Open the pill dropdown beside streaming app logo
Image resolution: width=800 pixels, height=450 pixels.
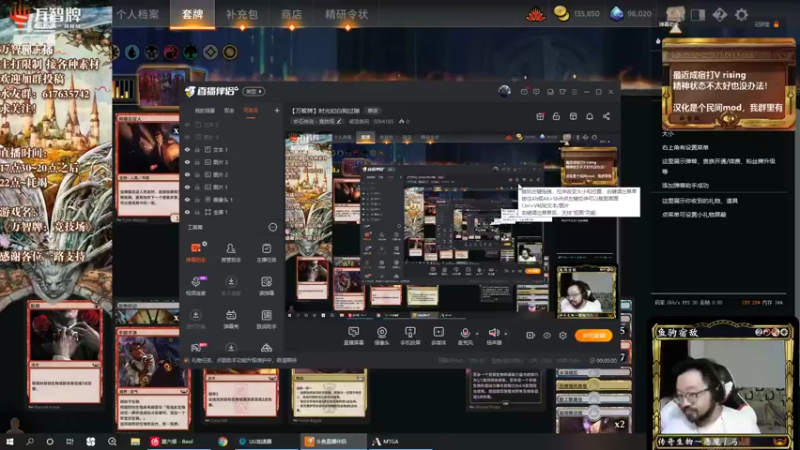[254, 91]
